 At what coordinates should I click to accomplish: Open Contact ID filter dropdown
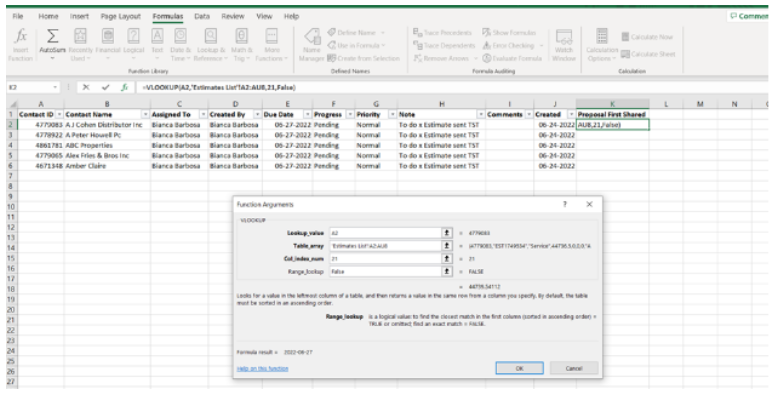coord(59,114)
